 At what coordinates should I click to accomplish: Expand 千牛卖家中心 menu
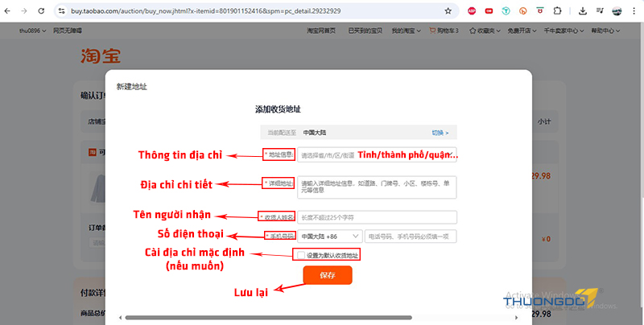(x=564, y=31)
